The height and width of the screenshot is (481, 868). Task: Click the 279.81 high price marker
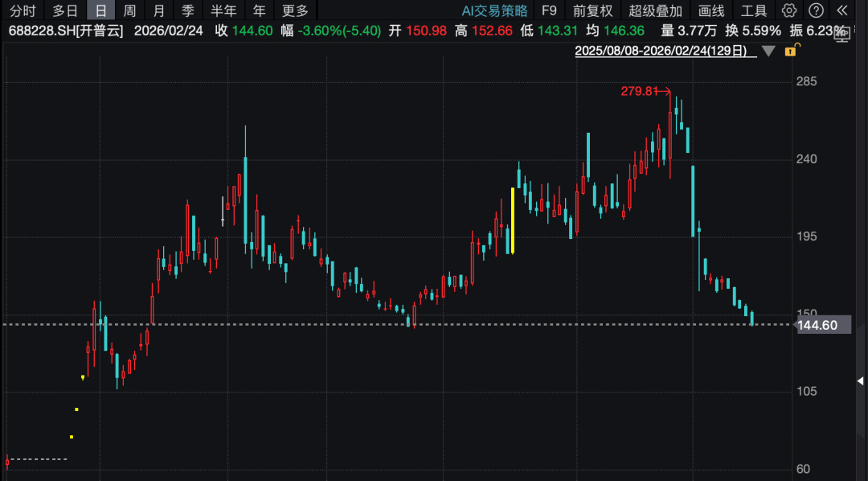639,91
